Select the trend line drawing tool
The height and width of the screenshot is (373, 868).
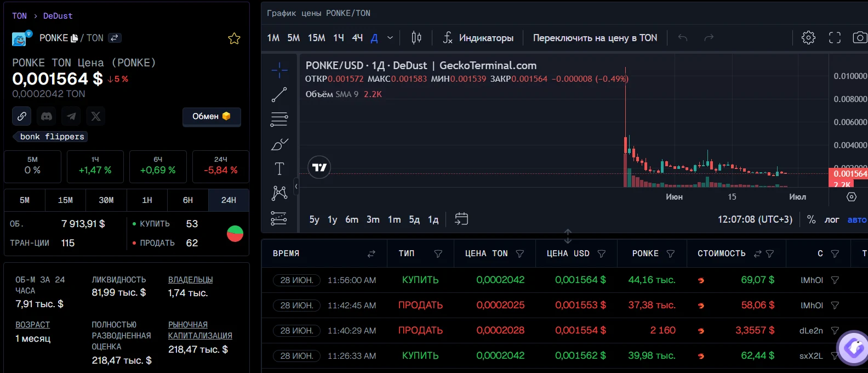pyautogui.click(x=279, y=94)
